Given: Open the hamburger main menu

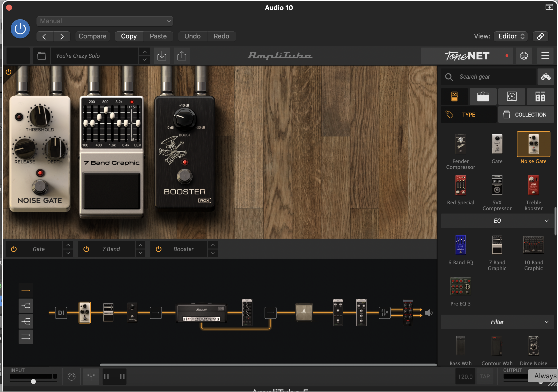Looking at the screenshot, I should (x=545, y=56).
